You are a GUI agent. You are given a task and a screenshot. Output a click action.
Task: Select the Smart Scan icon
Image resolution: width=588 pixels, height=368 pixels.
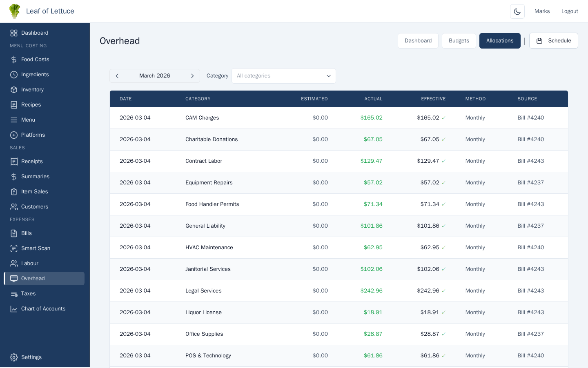tap(14, 248)
